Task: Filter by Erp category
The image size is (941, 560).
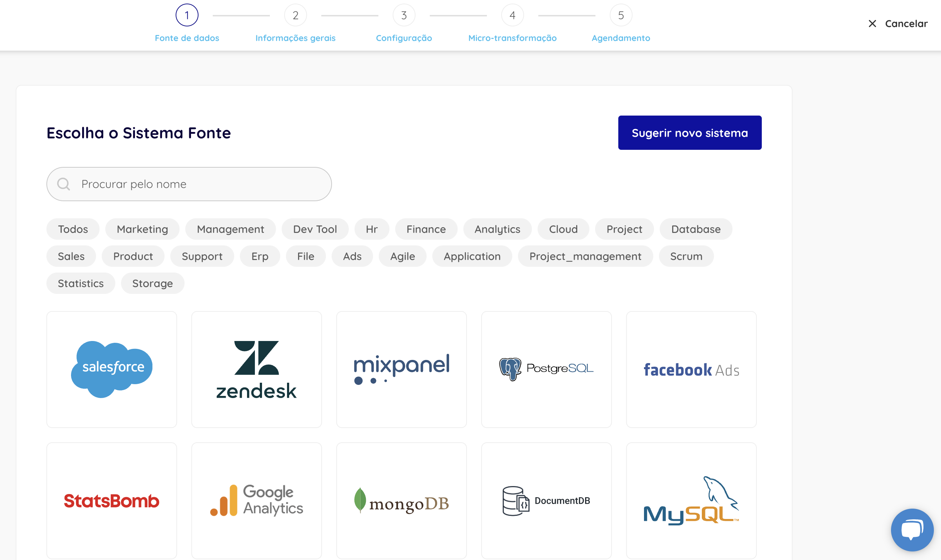Action: pyautogui.click(x=260, y=256)
